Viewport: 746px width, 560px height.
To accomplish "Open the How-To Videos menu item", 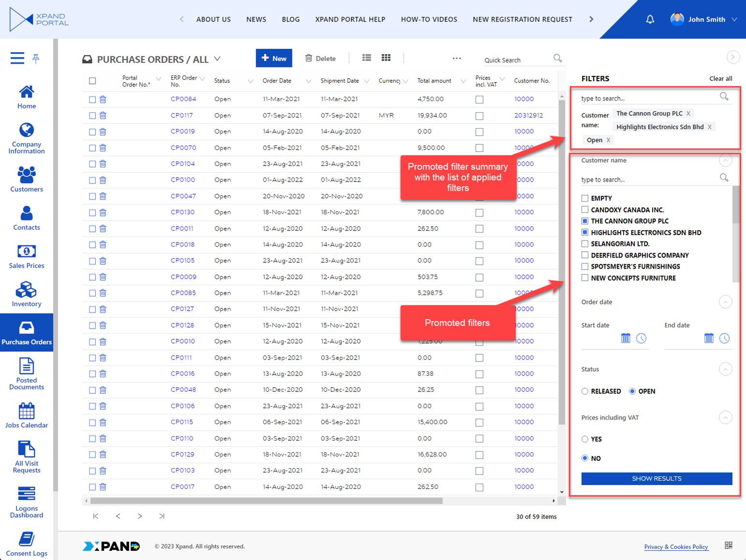I will [429, 19].
